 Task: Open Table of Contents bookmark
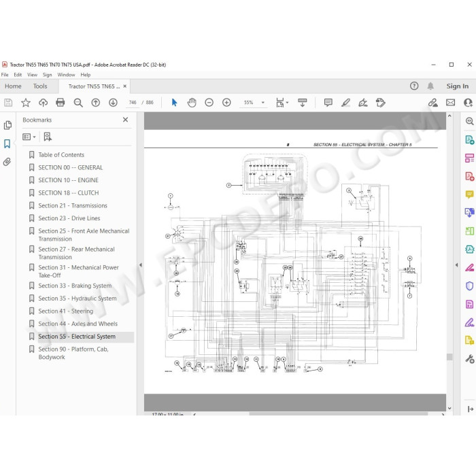click(x=61, y=155)
